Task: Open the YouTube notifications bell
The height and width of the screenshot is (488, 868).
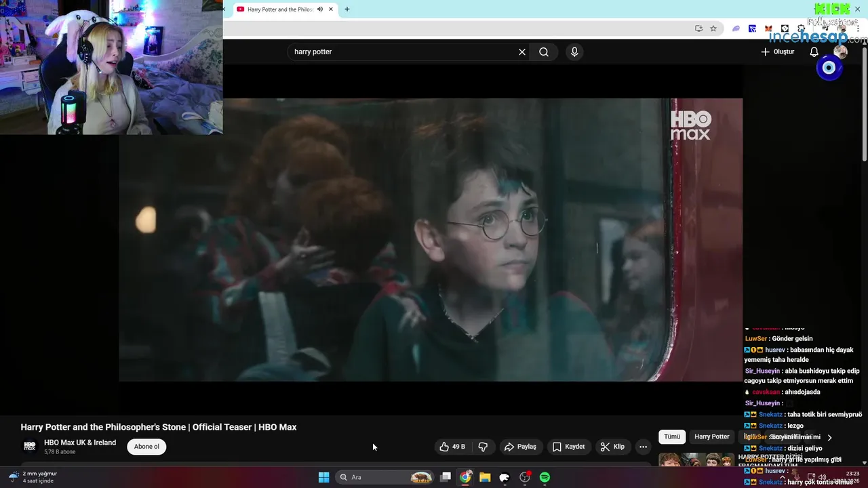Action: coord(814,52)
